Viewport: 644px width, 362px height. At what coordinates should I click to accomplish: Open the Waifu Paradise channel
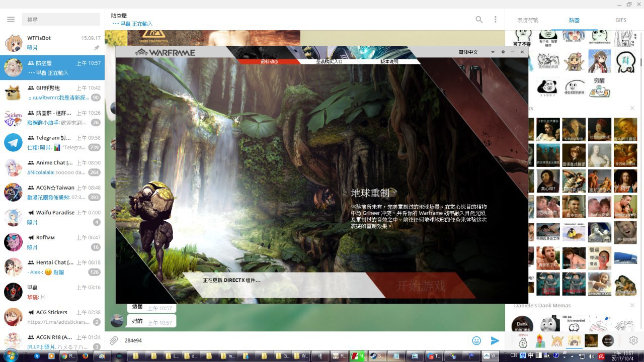(x=52, y=217)
